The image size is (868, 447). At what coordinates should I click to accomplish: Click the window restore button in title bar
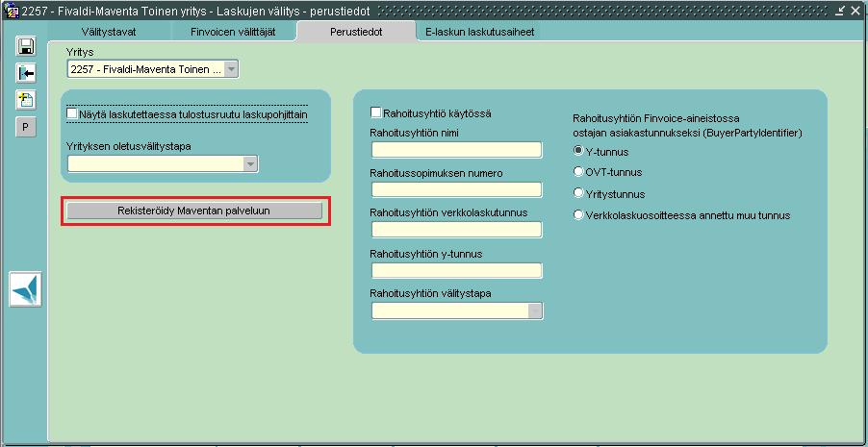pos(840,10)
